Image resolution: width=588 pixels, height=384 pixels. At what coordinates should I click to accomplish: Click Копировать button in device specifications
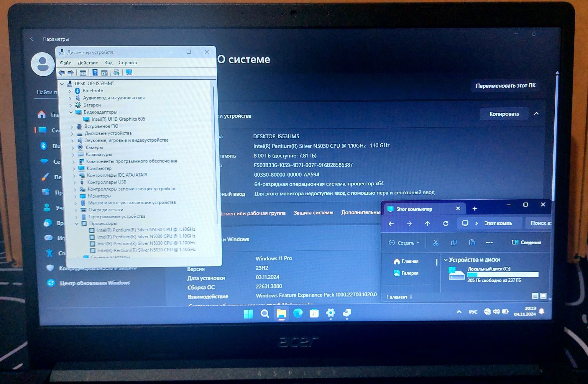pos(504,114)
